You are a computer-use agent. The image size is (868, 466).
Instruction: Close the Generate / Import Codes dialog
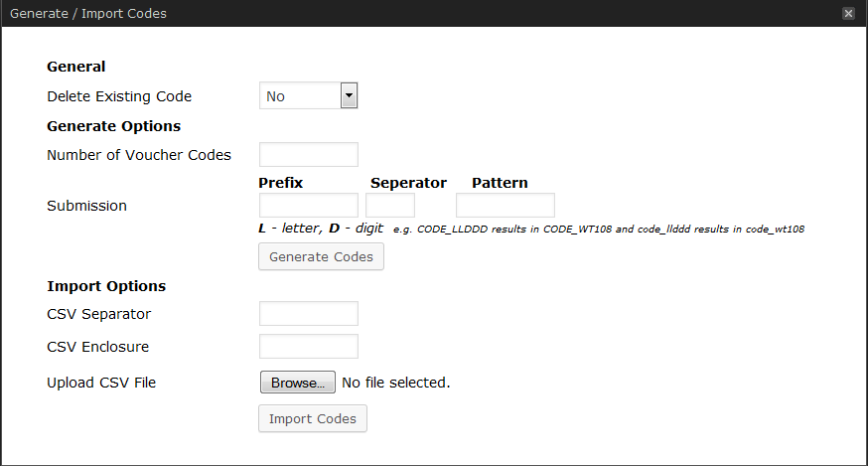click(x=848, y=14)
